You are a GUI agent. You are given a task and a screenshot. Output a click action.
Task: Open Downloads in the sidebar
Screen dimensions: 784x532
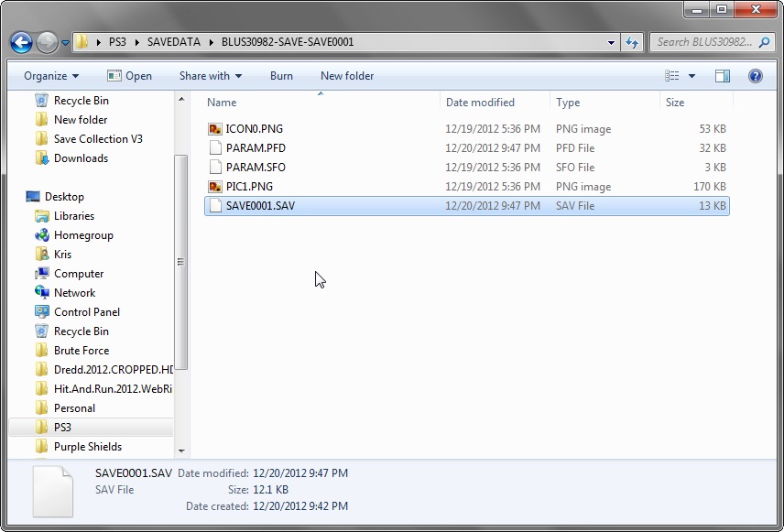tap(81, 158)
